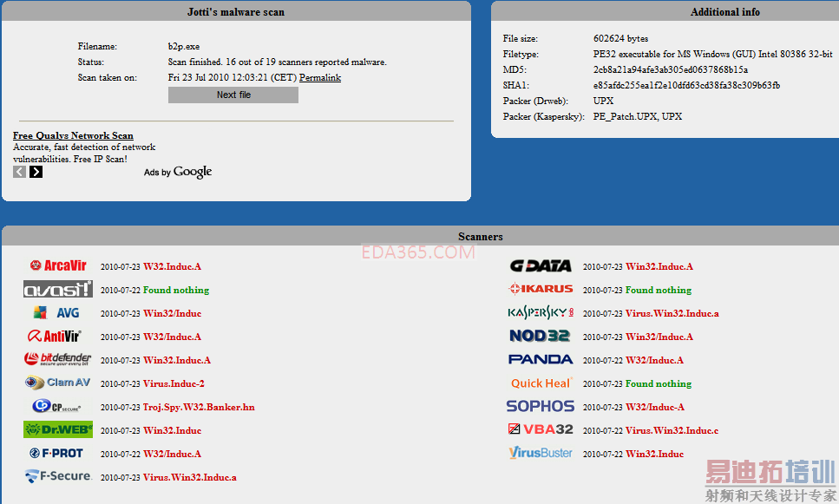The width and height of the screenshot is (839, 504).
Task: Click the previous ad arrow
Action: 19,172
